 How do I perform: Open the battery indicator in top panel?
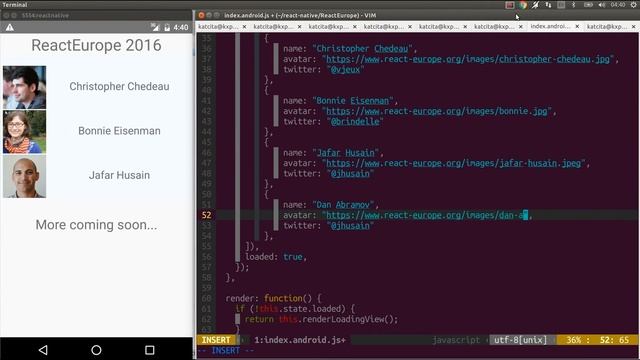pos(588,5)
